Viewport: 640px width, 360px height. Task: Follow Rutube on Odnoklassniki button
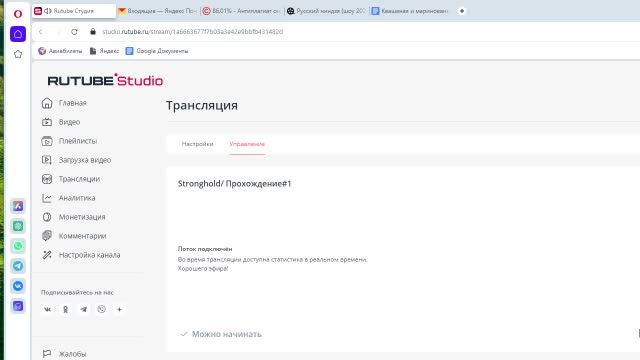[65, 309]
